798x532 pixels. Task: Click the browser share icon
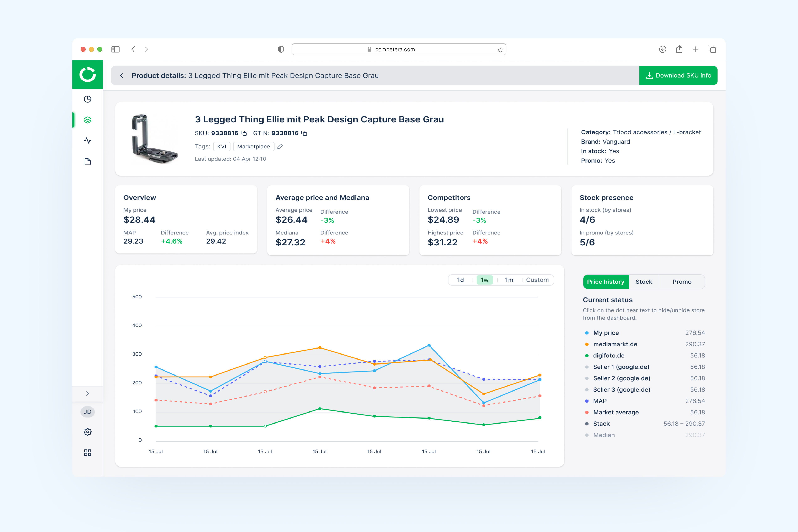[x=679, y=49]
